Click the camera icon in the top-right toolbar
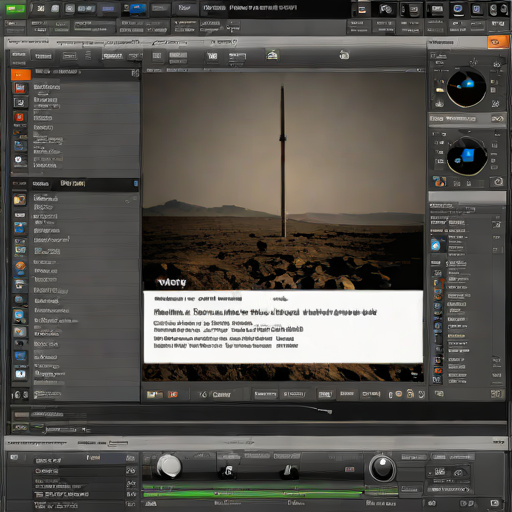 click(x=386, y=9)
